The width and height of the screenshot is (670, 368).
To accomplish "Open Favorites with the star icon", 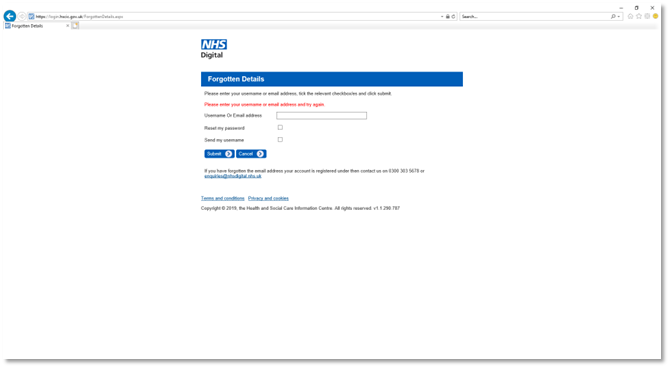I will [639, 16].
